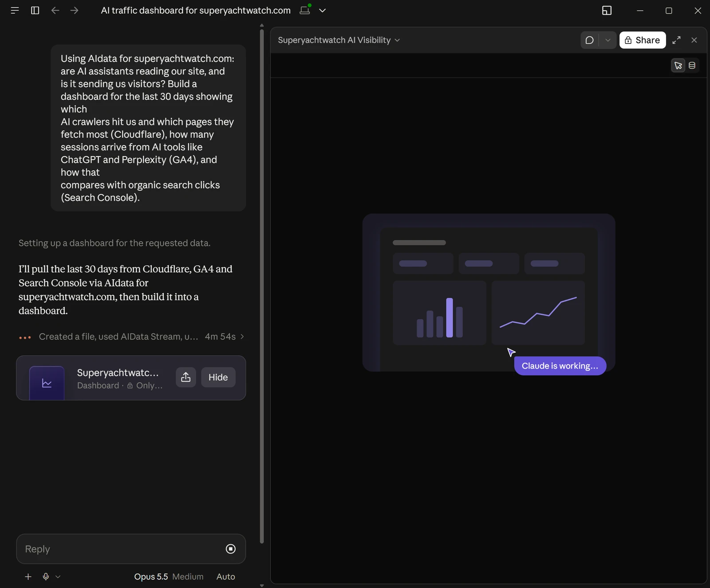
Task: Open the hamburger menu icon
Action: [15, 10]
